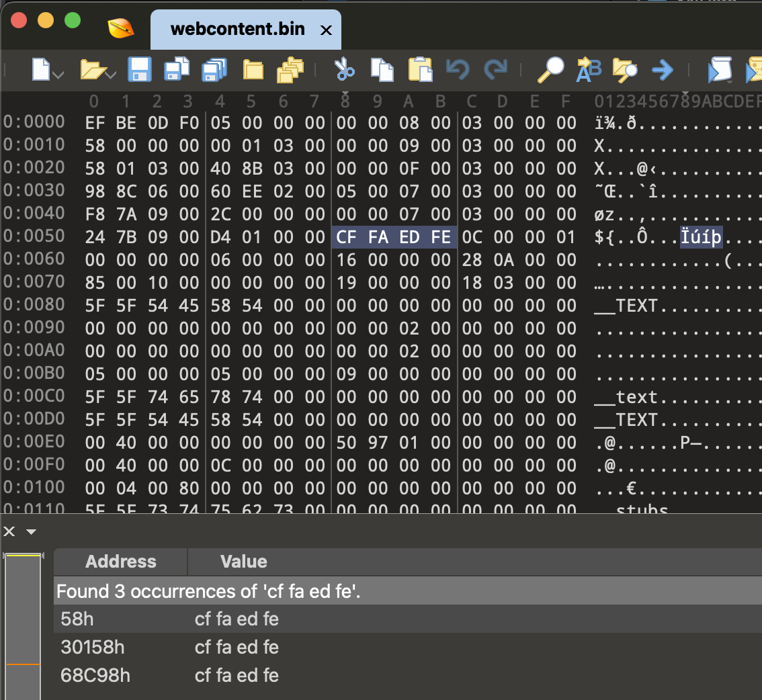Click the yellow minimize window button
This screenshot has width=762, height=700.
coord(46,20)
